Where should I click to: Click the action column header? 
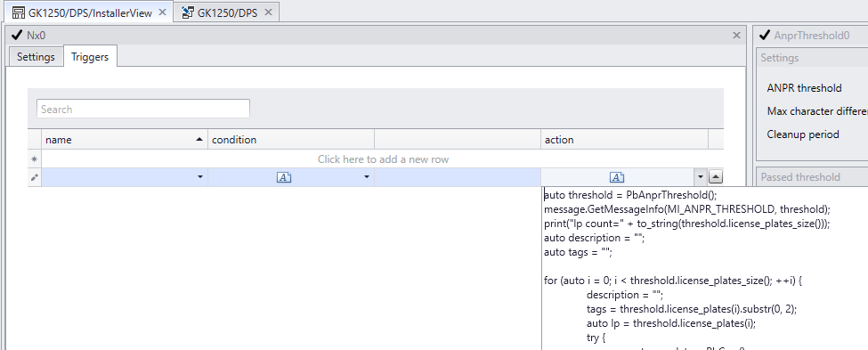624,140
